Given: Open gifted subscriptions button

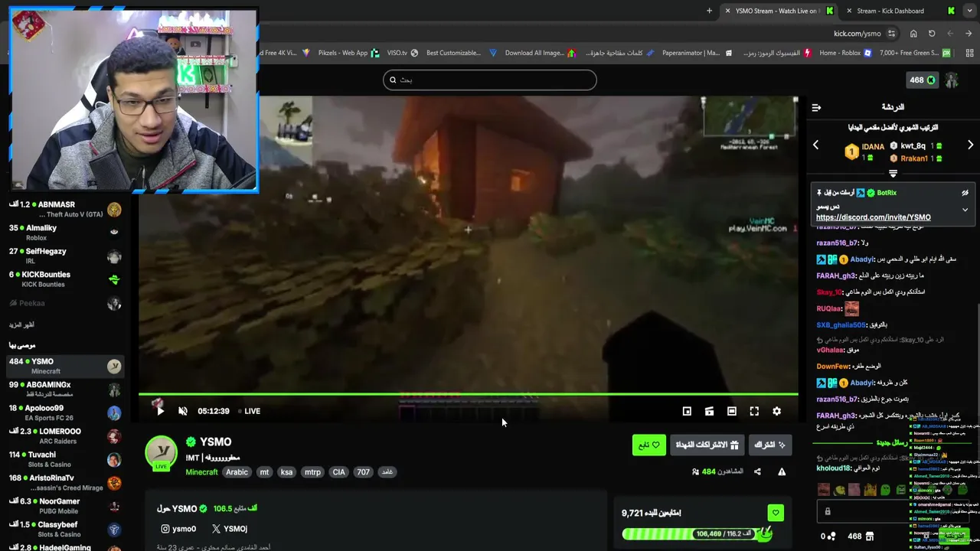Looking at the screenshot, I should tap(706, 445).
